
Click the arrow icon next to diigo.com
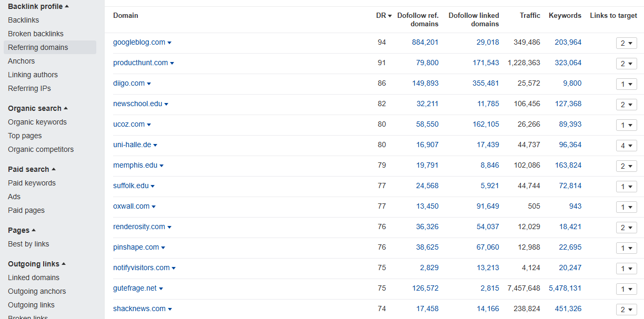click(x=149, y=84)
